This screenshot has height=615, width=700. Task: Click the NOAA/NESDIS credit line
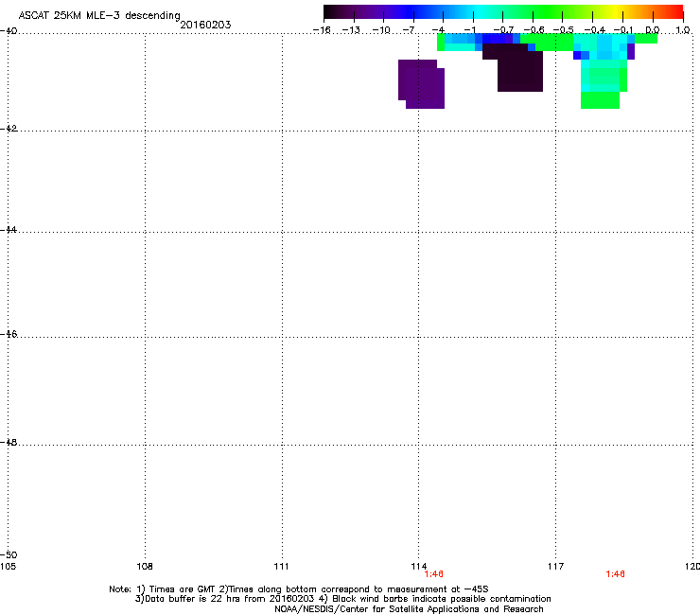(409, 609)
